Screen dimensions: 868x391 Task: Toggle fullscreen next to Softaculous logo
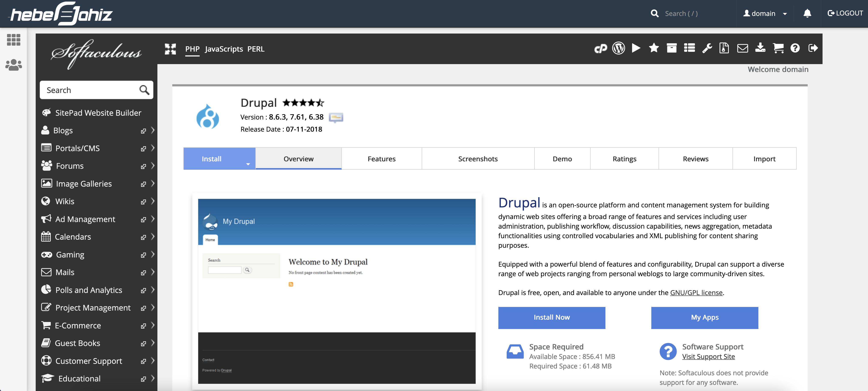171,49
